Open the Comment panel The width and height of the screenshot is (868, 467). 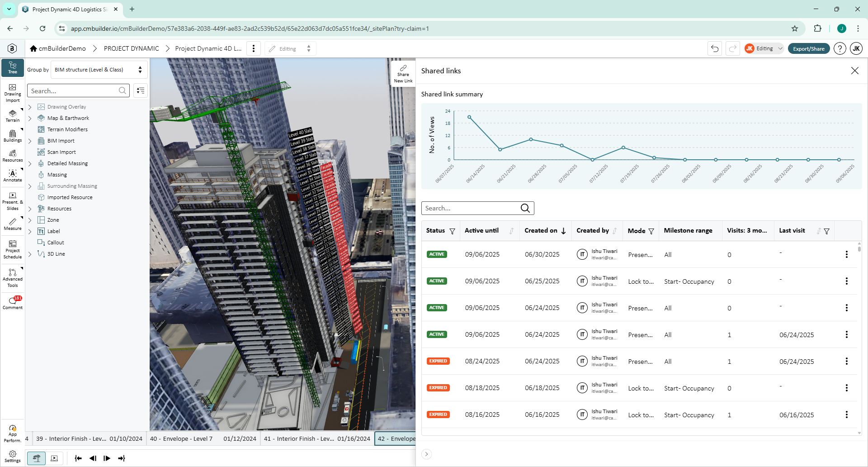point(13,303)
